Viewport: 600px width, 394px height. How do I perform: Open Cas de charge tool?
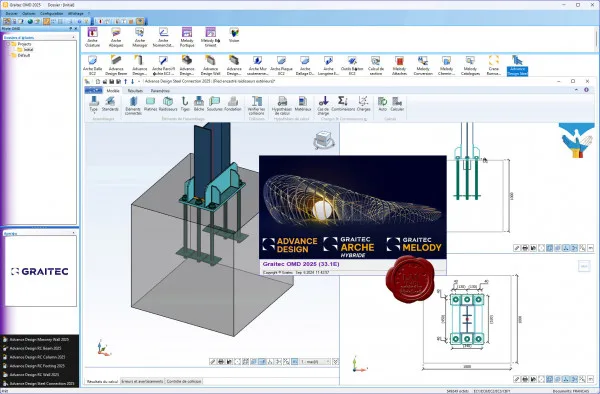tap(323, 105)
